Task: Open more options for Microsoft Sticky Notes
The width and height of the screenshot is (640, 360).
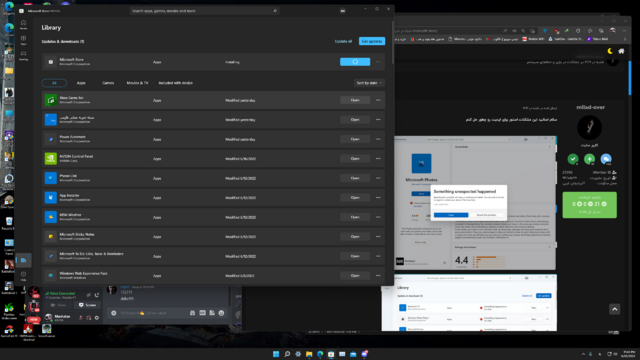Action: pos(378,236)
